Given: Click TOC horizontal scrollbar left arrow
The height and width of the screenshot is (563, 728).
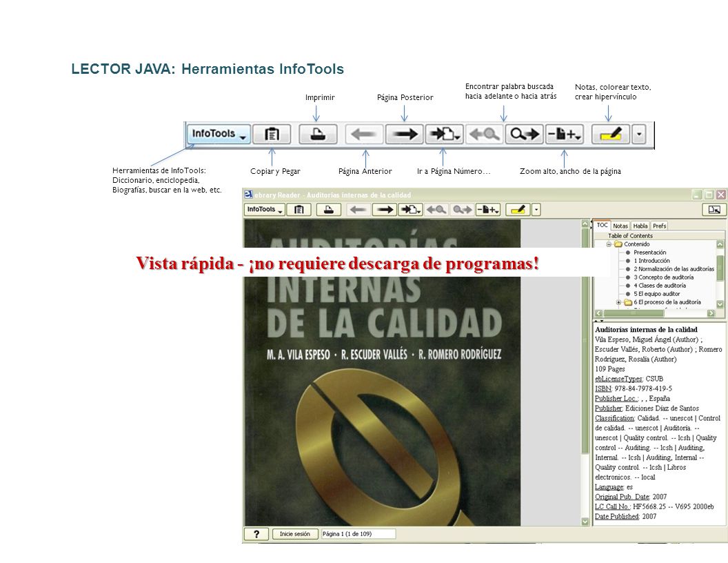Looking at the screenshot, I should click(598, 313).
